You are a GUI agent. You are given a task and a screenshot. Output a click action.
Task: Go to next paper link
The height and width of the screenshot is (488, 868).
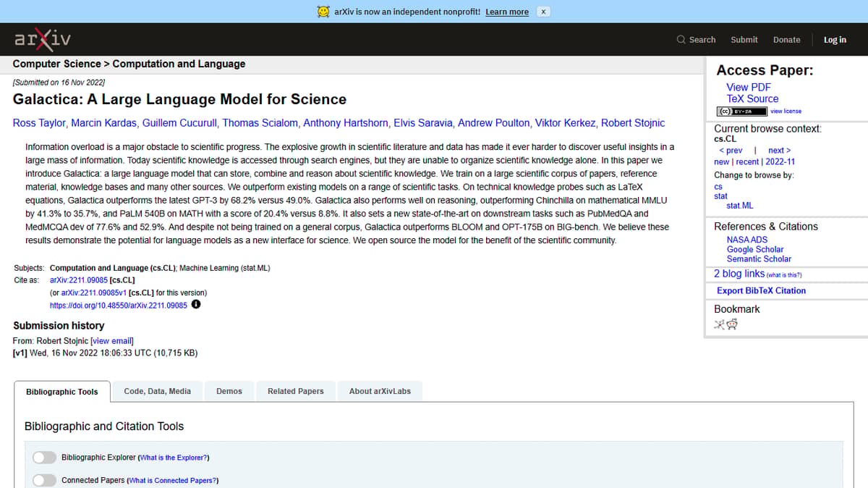[x=780, y=151]
